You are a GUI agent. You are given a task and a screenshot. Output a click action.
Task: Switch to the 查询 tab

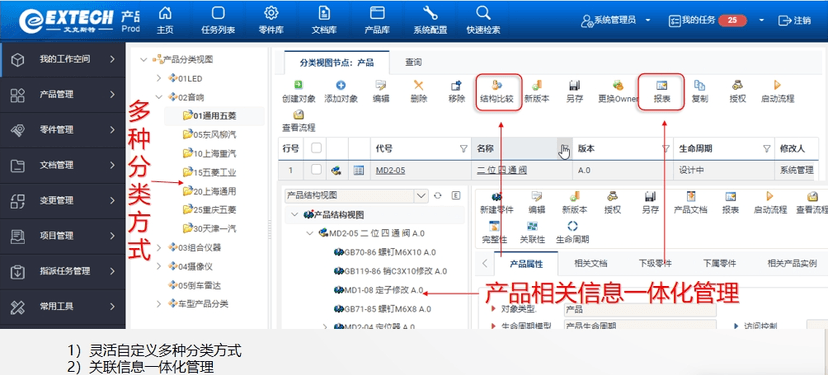[x=413, y=62]
